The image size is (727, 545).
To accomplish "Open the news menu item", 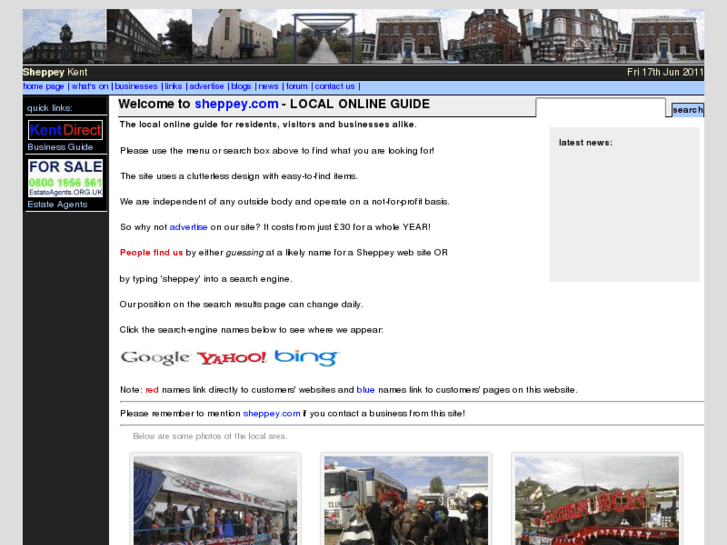I will [268, 86].
